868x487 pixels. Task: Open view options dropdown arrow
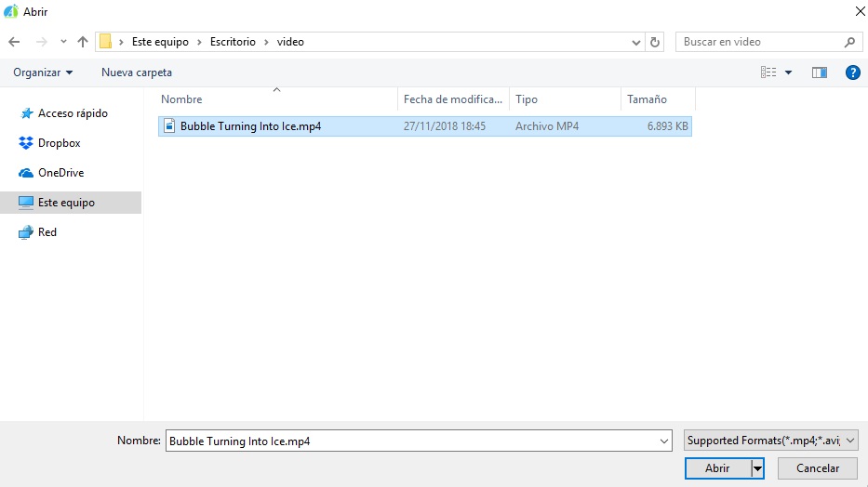pos(788,72)
